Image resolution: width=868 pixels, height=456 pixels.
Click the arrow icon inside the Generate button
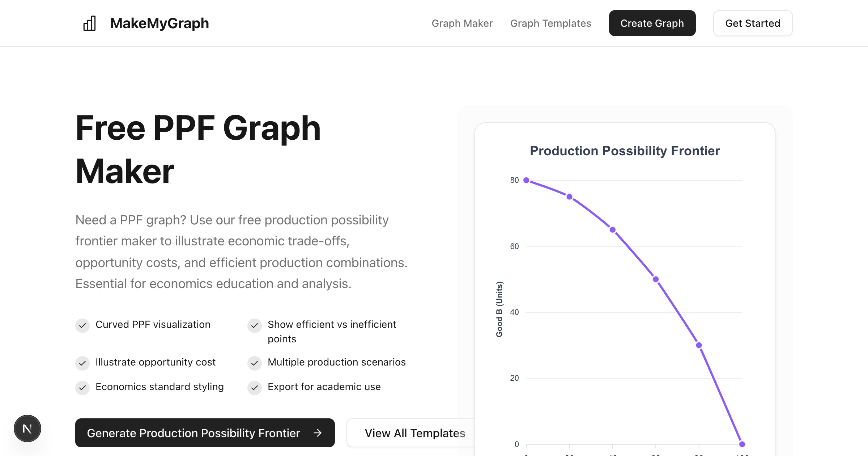tap(318, 433)
